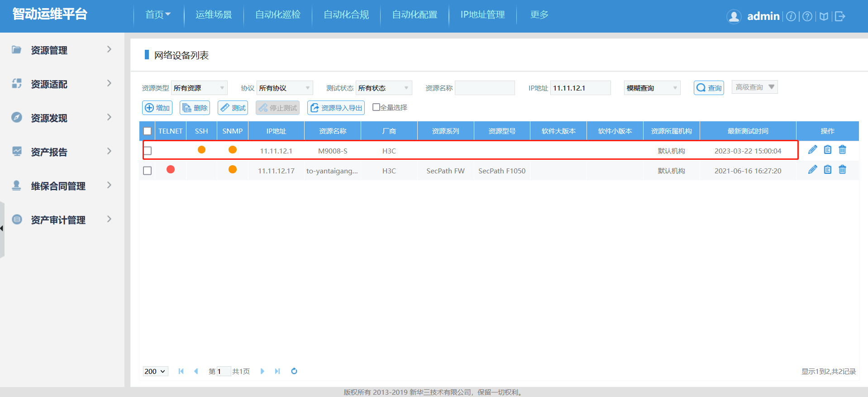Select the checkbox for row 11.11.12.17

[148, 171]
